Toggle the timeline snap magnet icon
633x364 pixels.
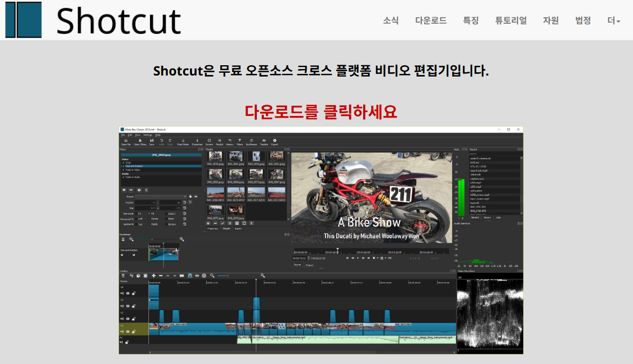click(x=190, y=276)
